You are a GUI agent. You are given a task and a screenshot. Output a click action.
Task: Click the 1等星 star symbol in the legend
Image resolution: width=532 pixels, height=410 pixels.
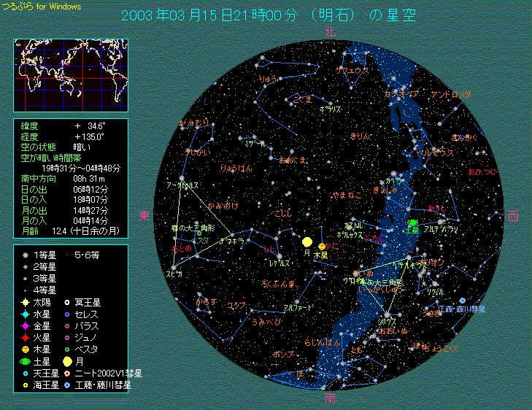tap(26, 255)
